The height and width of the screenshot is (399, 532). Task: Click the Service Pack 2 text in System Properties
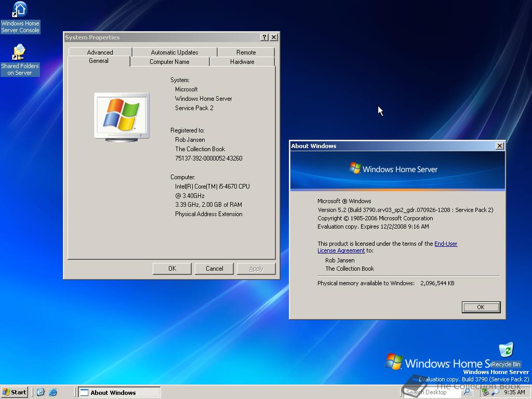[x=194, y=108]
